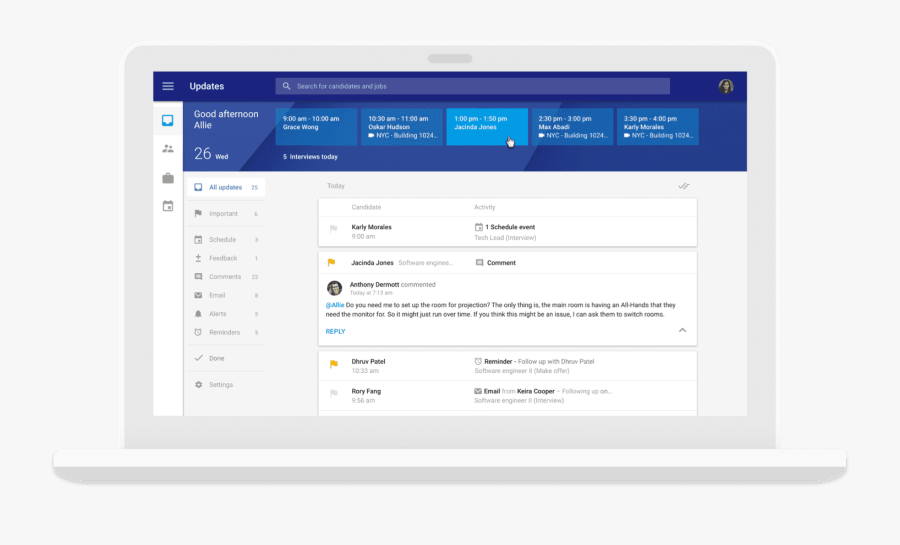Click the '5 Interviews today' text

pos(310,157)
